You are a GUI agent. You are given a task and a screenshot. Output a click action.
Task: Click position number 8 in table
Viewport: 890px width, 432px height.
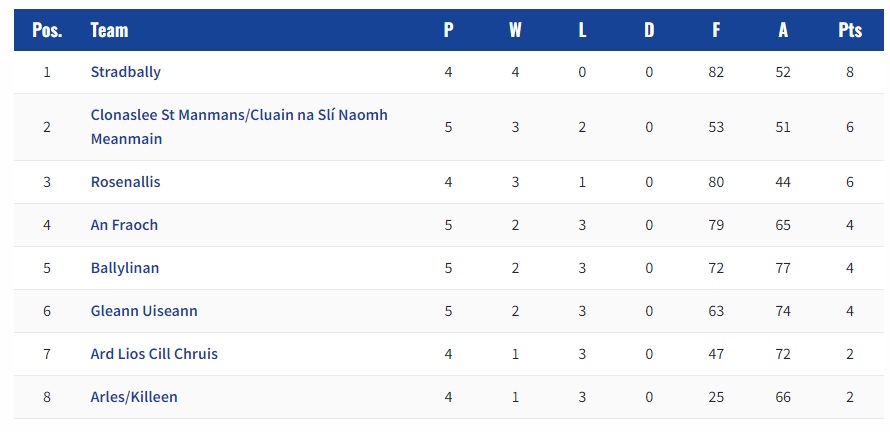click(47, 397)
